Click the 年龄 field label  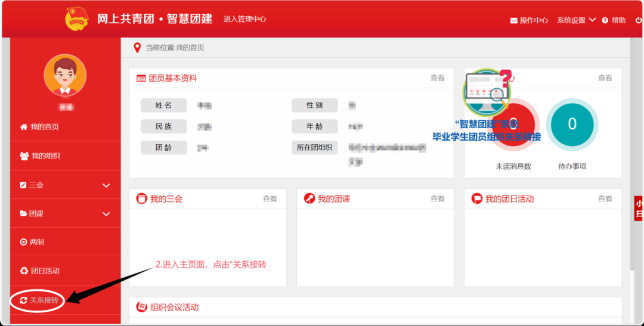pyautogui.click(x=315, y=126)
